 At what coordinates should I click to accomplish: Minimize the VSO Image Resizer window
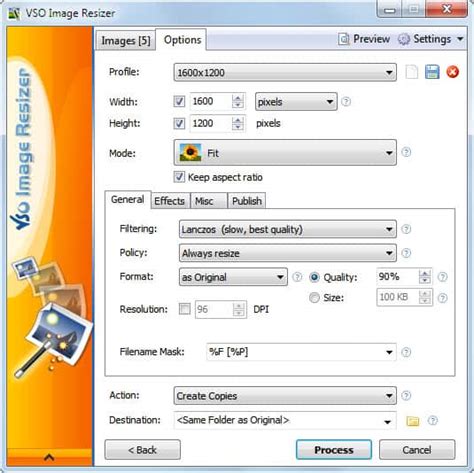[389, 9]
